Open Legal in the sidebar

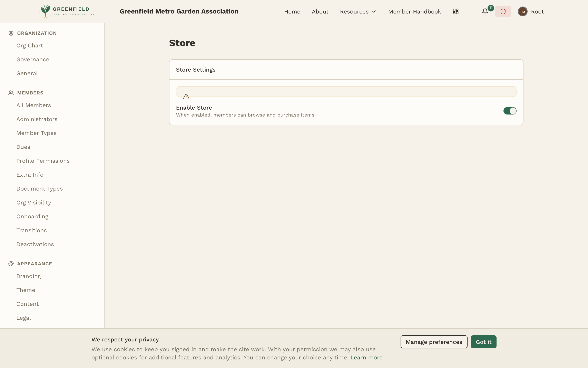point(23,318)
